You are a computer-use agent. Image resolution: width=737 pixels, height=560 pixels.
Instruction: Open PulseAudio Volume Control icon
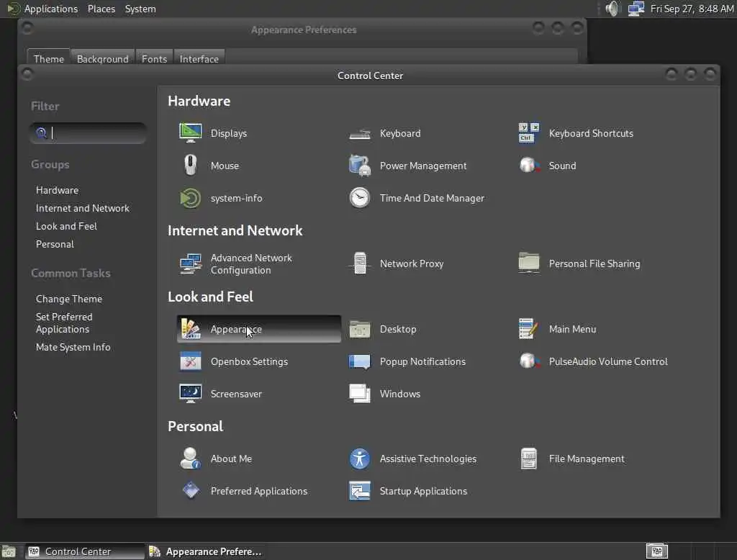tap(529, 361)
